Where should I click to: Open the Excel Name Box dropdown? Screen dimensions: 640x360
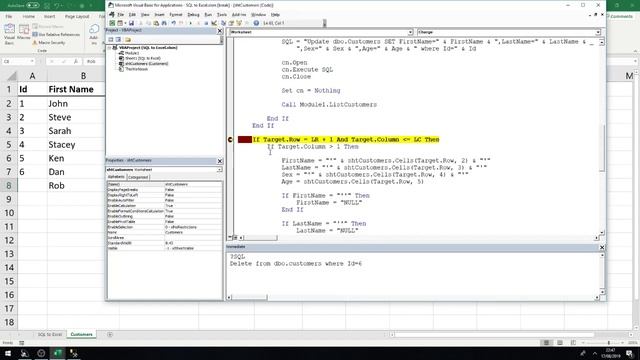coord(32,61)
